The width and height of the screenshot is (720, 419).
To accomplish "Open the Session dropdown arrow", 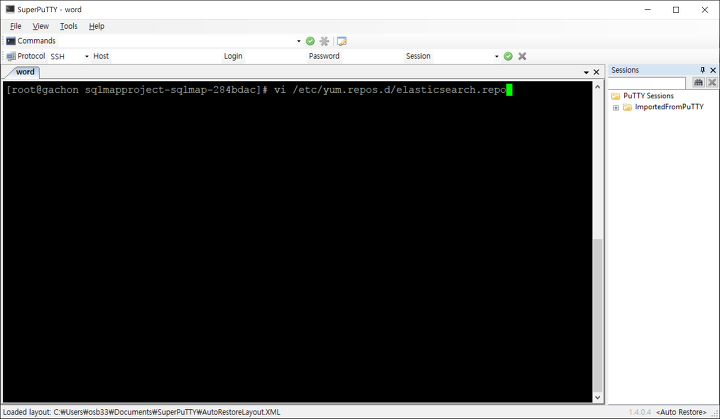I will click(x=496, y=56).
